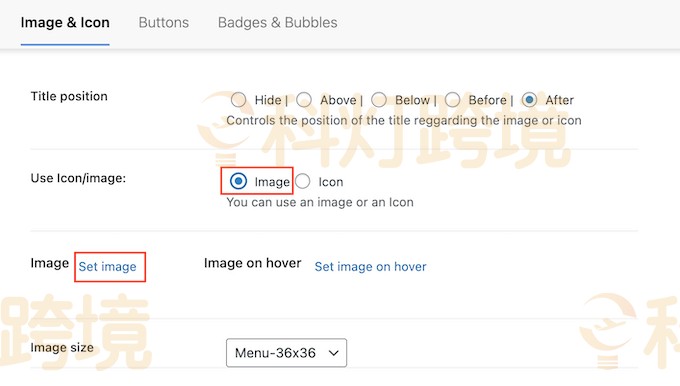This screenshot has height=386, width=680.
Task: Open the Set image on hover link
Action: [x=370, y=266]
